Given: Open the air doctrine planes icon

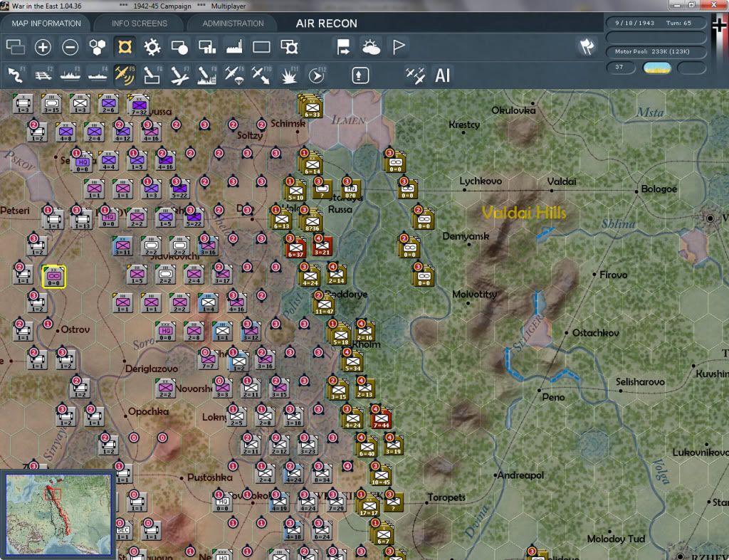Looking at the screenshot, I should click(x=415, y=75).
